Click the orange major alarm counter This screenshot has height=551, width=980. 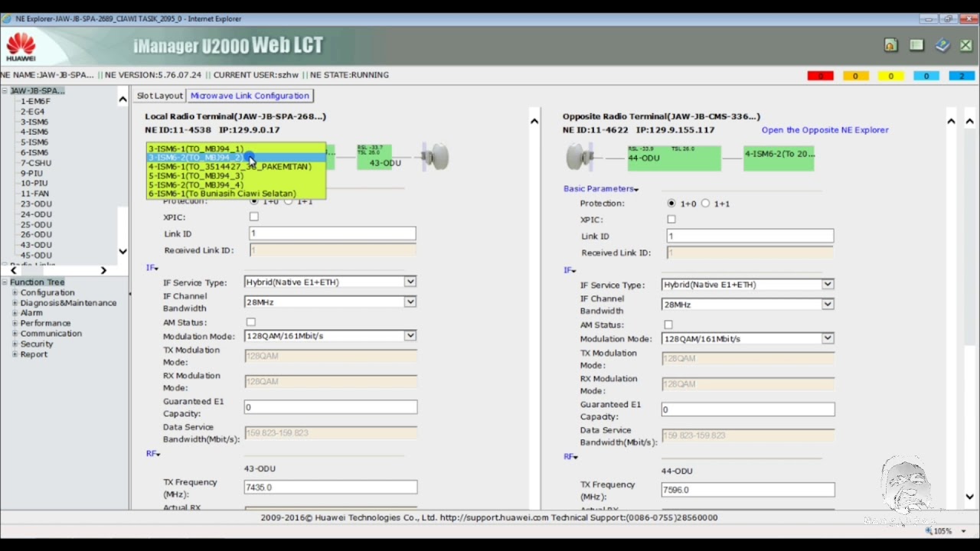pos(855,76)
